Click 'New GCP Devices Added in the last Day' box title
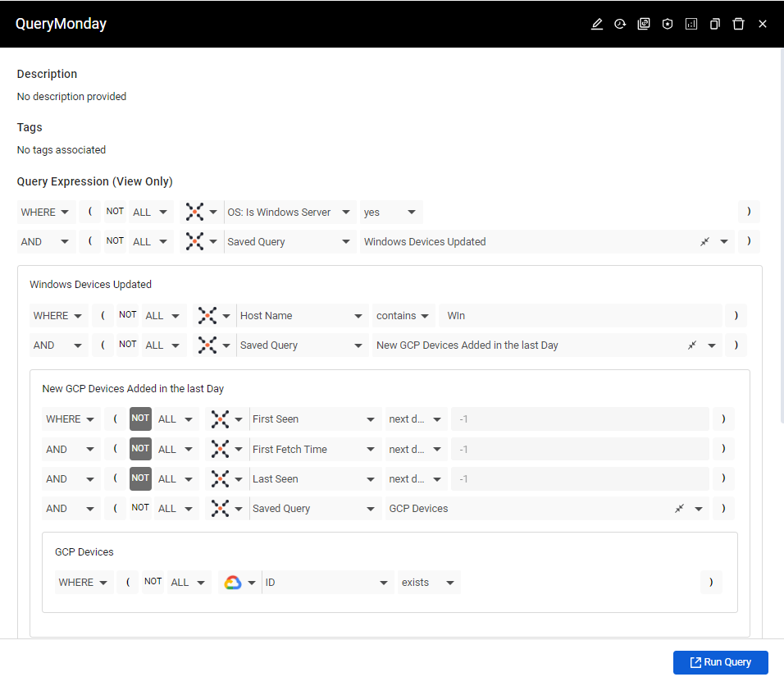Viewport: 784px width, 677px height. [x=133, y=389]
